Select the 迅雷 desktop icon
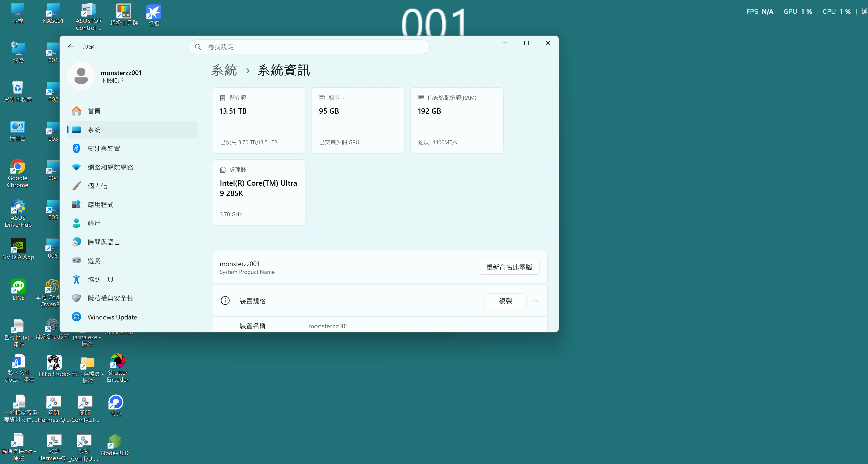The height and width of the screenshot is (464, 868). click(x=154, y=15)
